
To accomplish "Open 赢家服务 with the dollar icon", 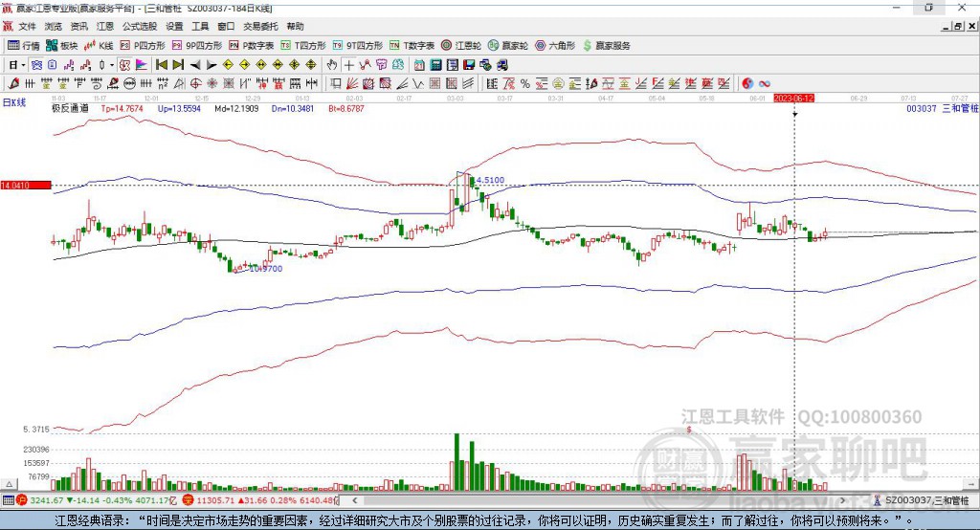I will [606, 46].
